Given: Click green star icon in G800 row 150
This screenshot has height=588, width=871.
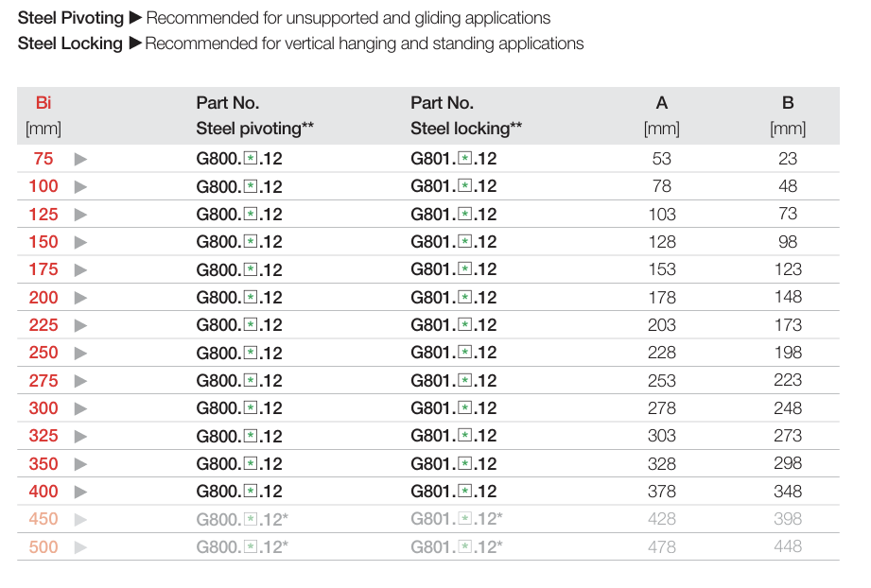Looking at the screenshot, I should pos(251,242).
